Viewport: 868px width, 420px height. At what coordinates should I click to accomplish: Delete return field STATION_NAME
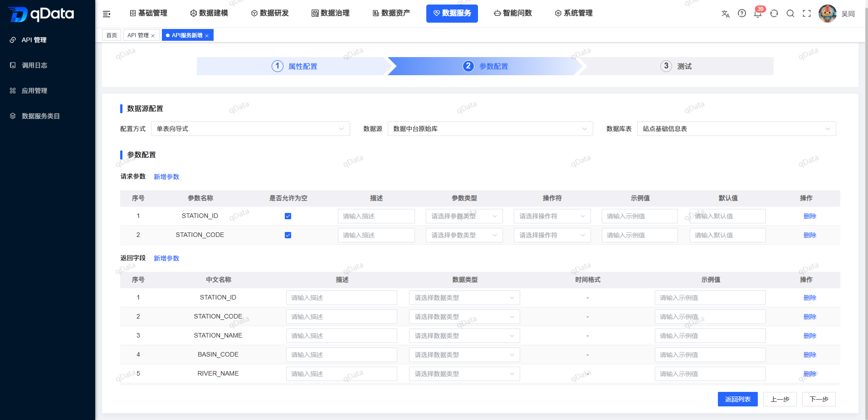[x=810, y=336]
